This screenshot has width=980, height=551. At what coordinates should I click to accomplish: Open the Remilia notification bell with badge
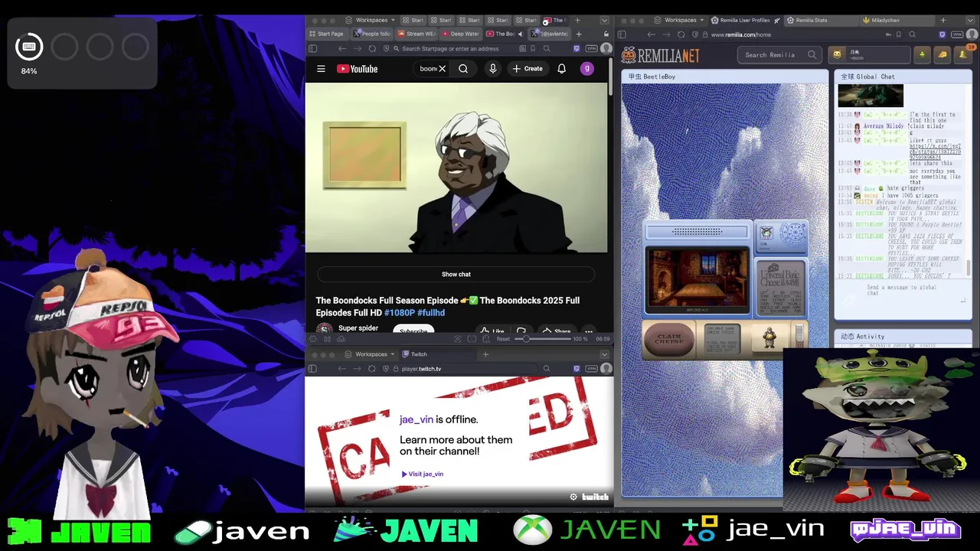(962, 54)
